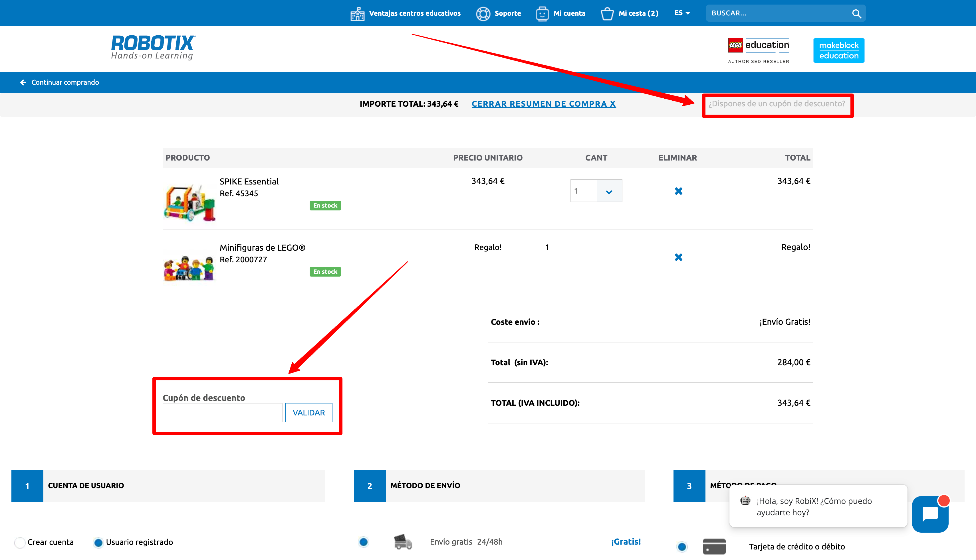Open SPIKE Essential product thumbnail
This screenshot has width=976, height=560.
(x=189, y=203)
